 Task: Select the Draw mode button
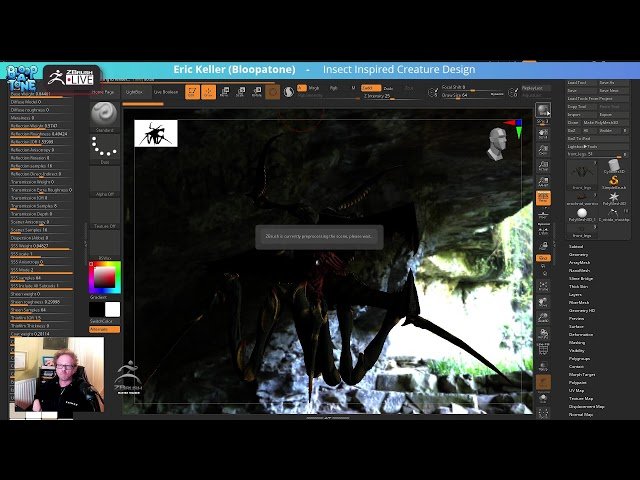(208, 92)
